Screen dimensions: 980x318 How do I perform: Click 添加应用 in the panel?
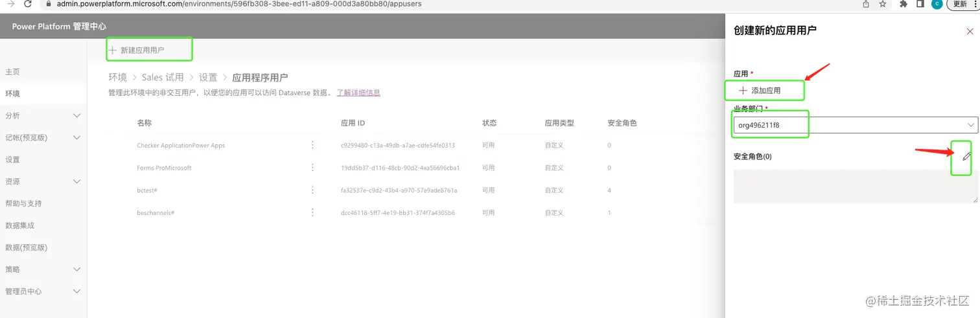tap(760, 91)
